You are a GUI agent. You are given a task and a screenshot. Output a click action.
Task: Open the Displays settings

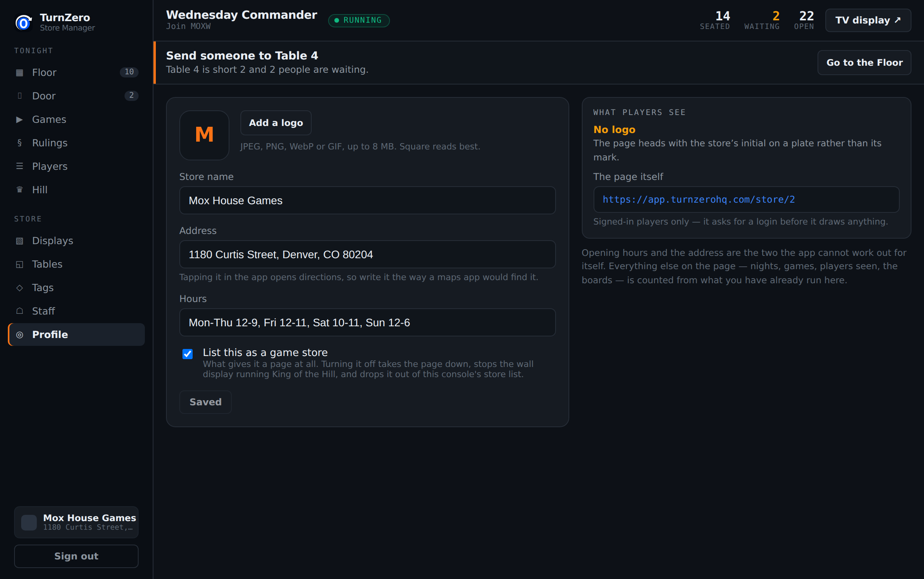(76, 241)
